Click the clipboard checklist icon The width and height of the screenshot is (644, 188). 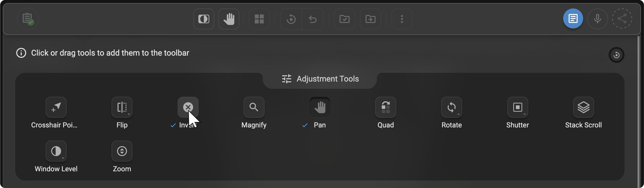pos(27,19)
